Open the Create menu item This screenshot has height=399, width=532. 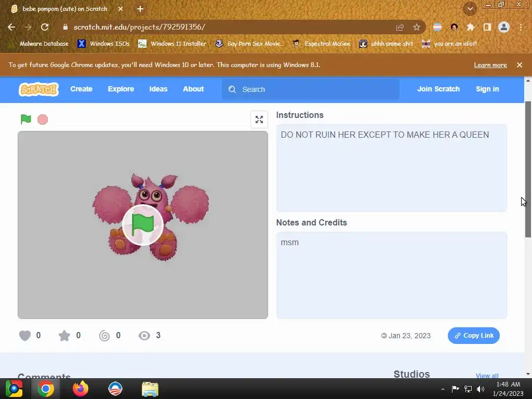pos(82,89)
